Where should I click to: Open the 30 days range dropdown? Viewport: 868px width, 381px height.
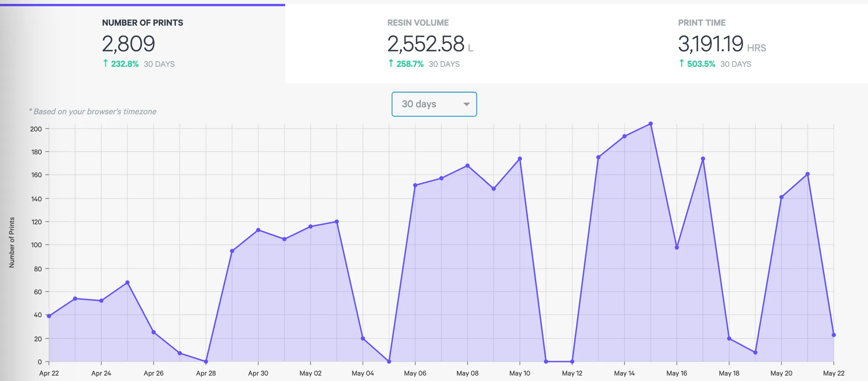coord(434,104)
